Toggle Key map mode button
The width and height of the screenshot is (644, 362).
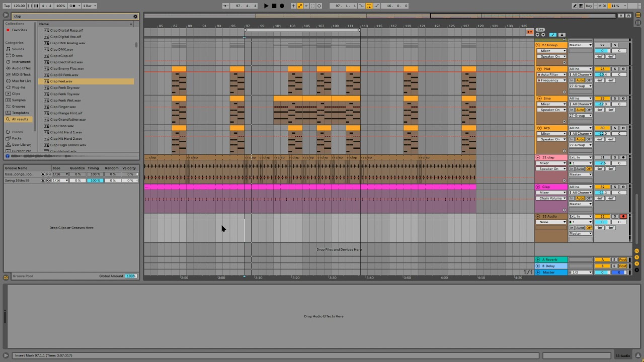[x=589, y=6]
